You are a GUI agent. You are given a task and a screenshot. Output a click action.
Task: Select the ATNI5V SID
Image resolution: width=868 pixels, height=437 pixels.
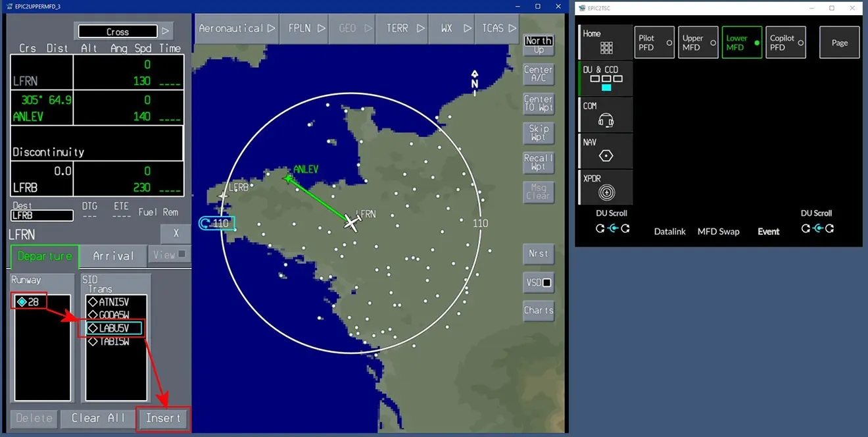point(110,302)
